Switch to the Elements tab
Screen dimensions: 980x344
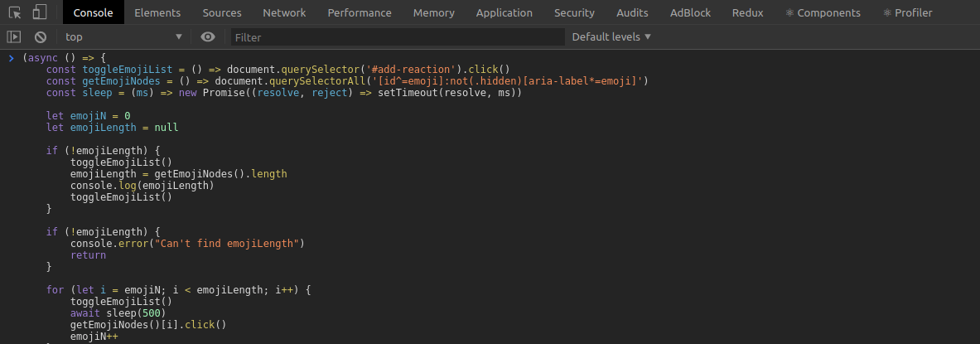point(157,12)
